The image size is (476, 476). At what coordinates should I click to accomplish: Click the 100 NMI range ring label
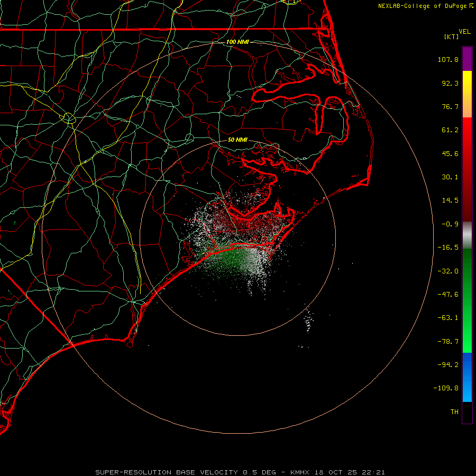[237, 42]
